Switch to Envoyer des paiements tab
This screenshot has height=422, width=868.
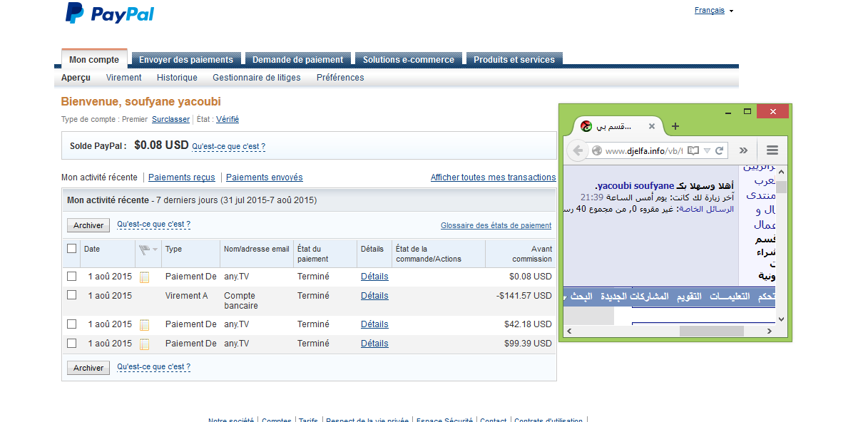[186, 60]
